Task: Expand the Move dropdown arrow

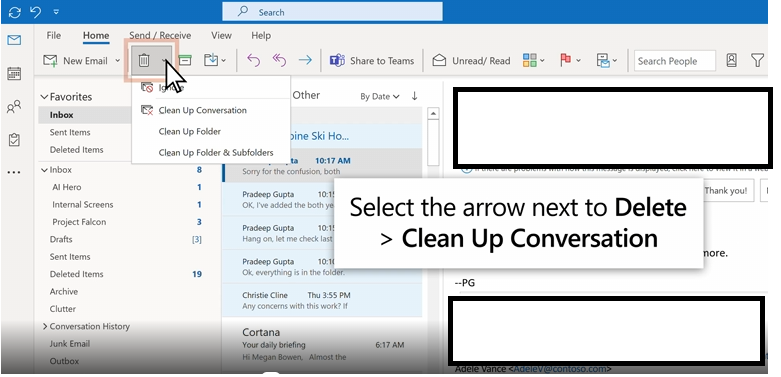Action: [x=224, y=61]
